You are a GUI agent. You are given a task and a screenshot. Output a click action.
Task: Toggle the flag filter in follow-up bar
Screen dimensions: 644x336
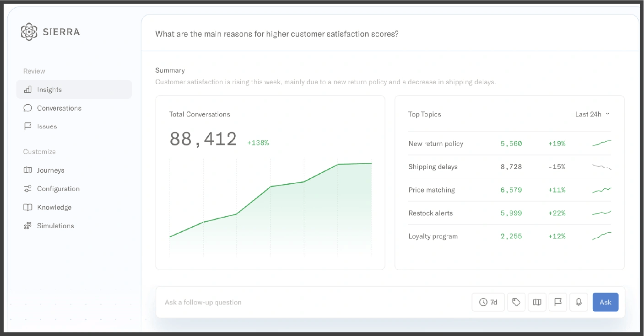(557, 302)
